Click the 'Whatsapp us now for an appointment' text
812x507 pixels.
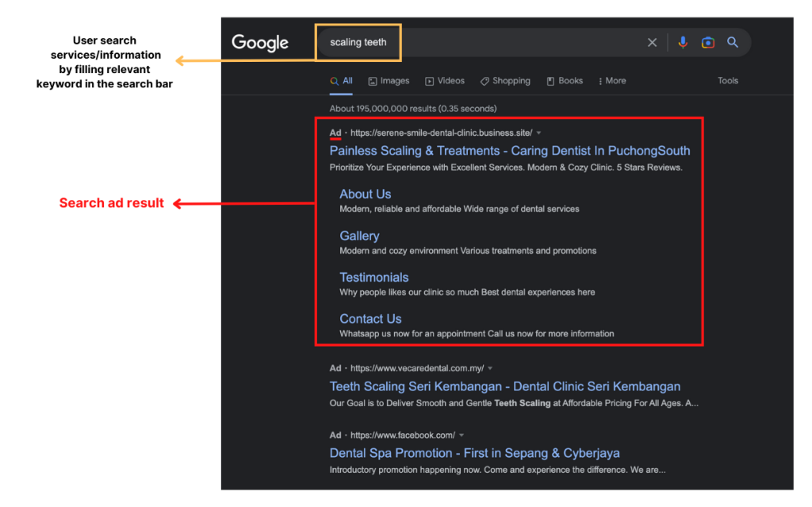(x=477, y=334)
